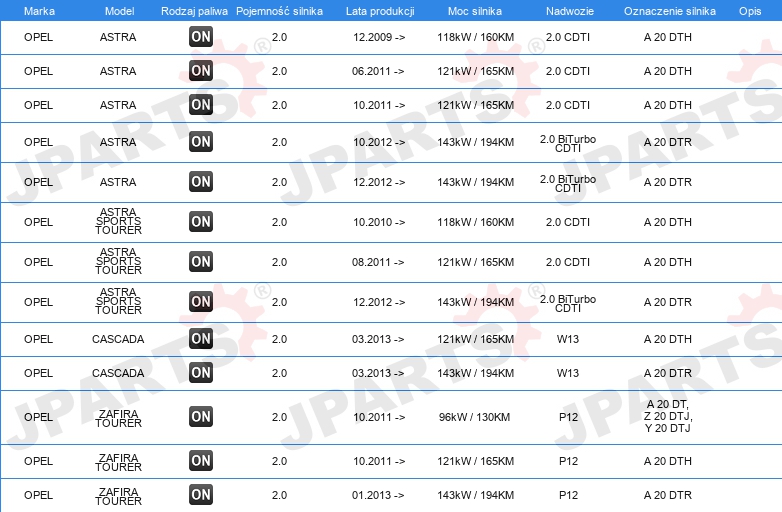The height and width of the screenshot is (512, 782).
Task: Select the production date 01.2013 ->
Action: 378,495
